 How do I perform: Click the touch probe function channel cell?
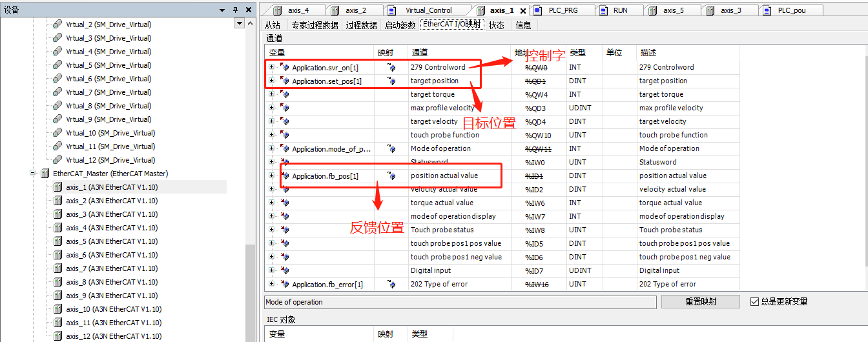(459, 135)
